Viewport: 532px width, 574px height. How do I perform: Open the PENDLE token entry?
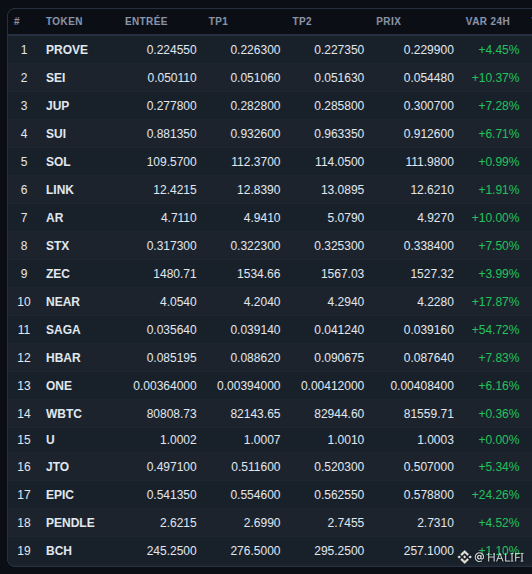(x=70, y=522)
